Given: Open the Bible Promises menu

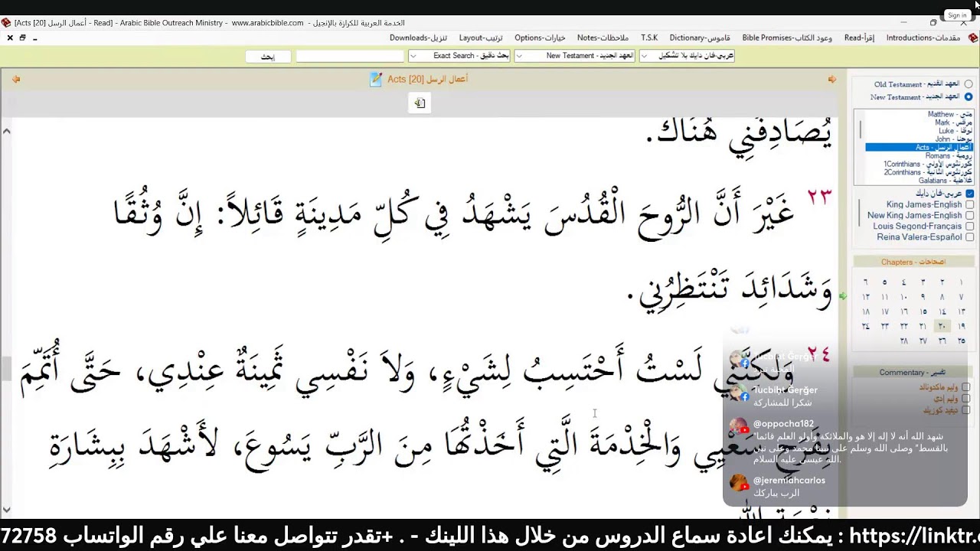Looking at the screenshot, I should 787,37.
